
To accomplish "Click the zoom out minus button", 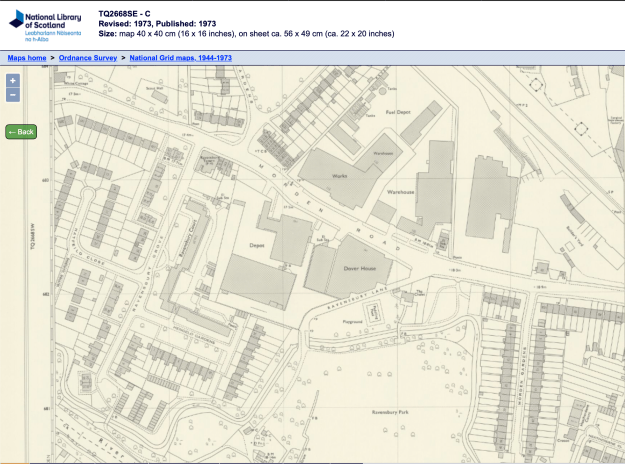I will pos(12,94).
